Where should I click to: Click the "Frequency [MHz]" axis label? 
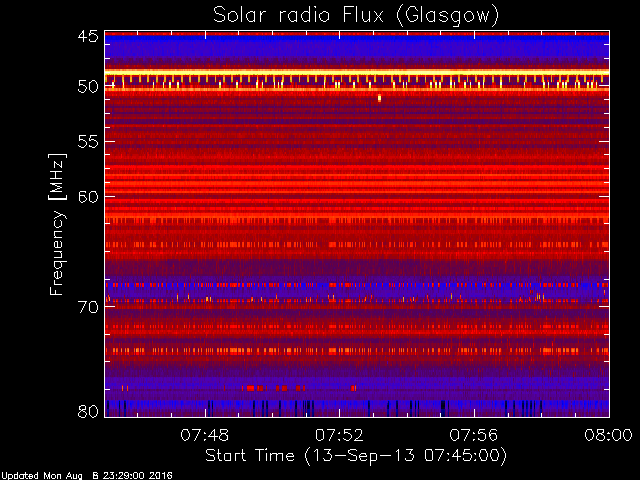pyautogui.click(x=57, y=224)
